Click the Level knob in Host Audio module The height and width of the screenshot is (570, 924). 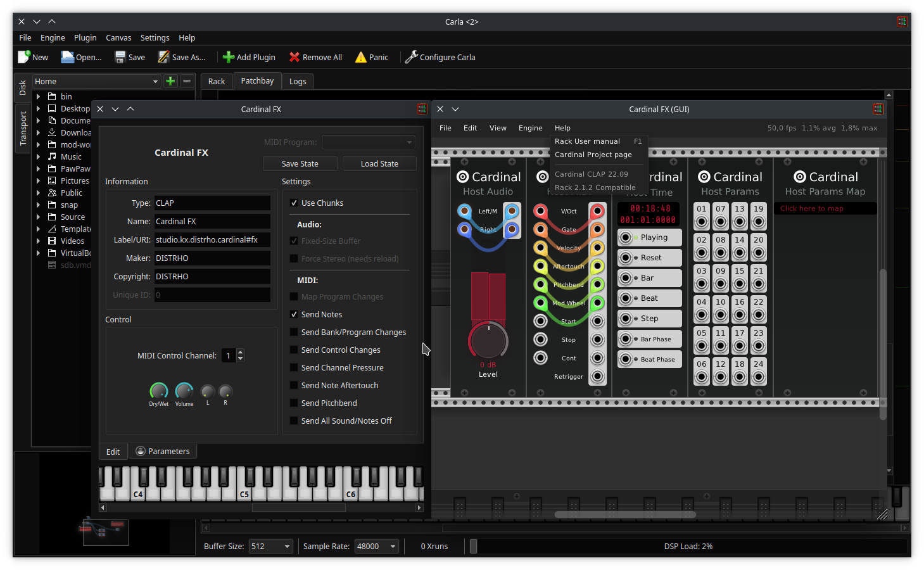[488, 341]
